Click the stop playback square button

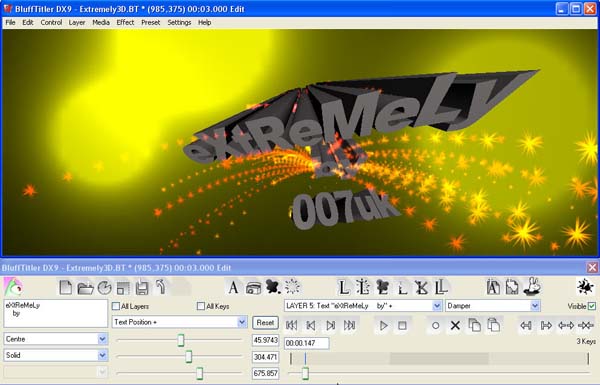[402, 326]
